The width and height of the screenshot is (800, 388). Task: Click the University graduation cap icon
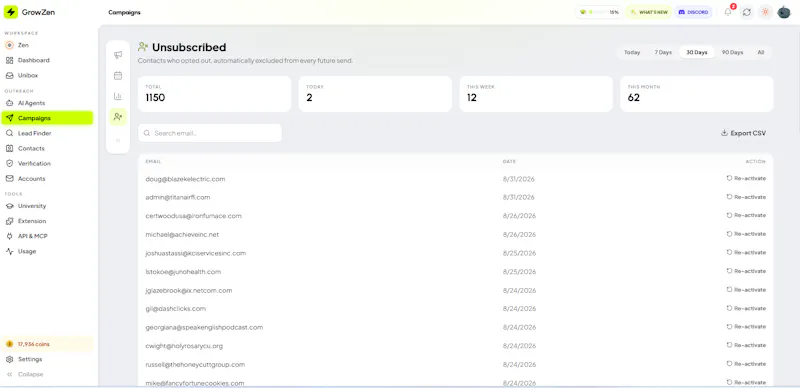click(9, 206)
